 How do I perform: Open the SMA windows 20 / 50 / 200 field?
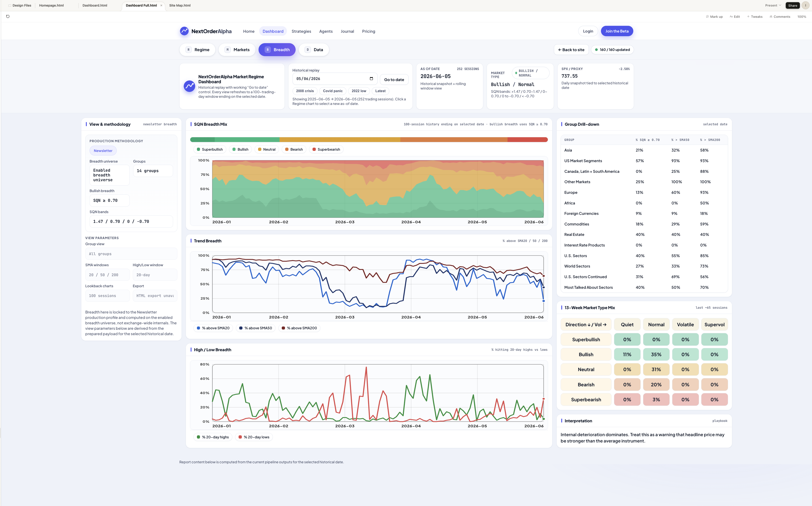[x=107, y=275]
